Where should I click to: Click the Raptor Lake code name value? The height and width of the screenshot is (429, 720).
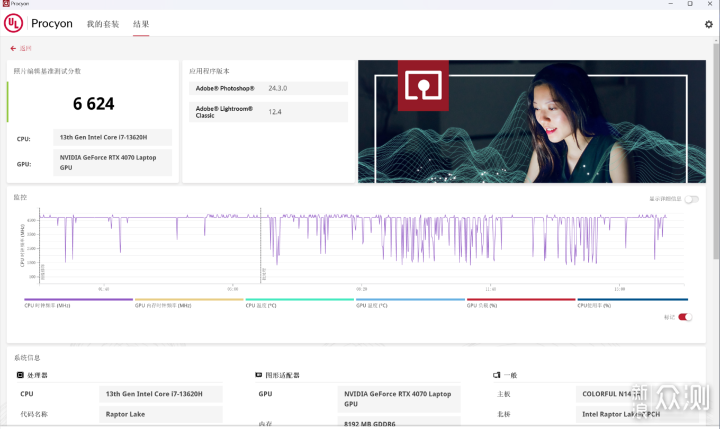point(161,414)
